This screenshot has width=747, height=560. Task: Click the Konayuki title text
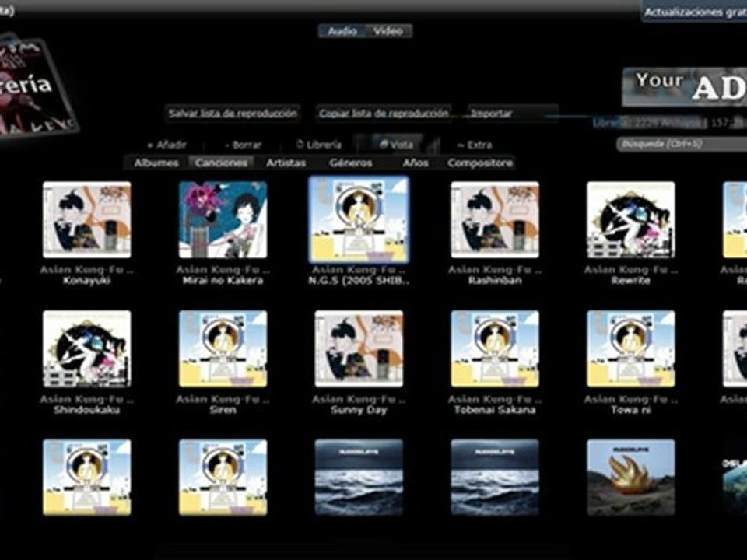pyautogui.click(x=86, y=281)
